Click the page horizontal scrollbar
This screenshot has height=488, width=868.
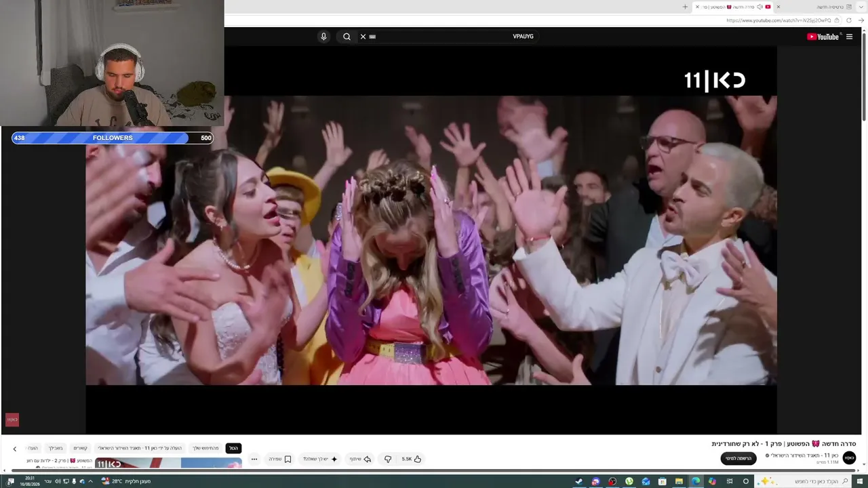(434, 470)
